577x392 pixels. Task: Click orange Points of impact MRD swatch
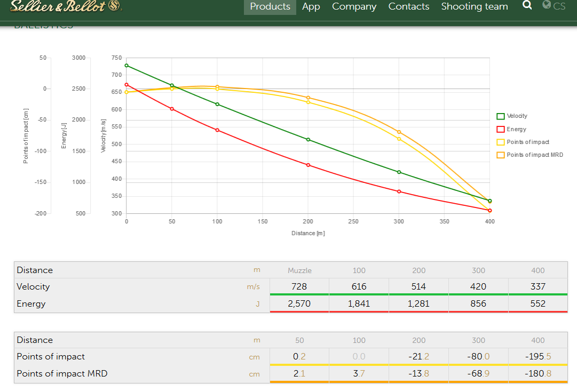click(x=501, y=155)
